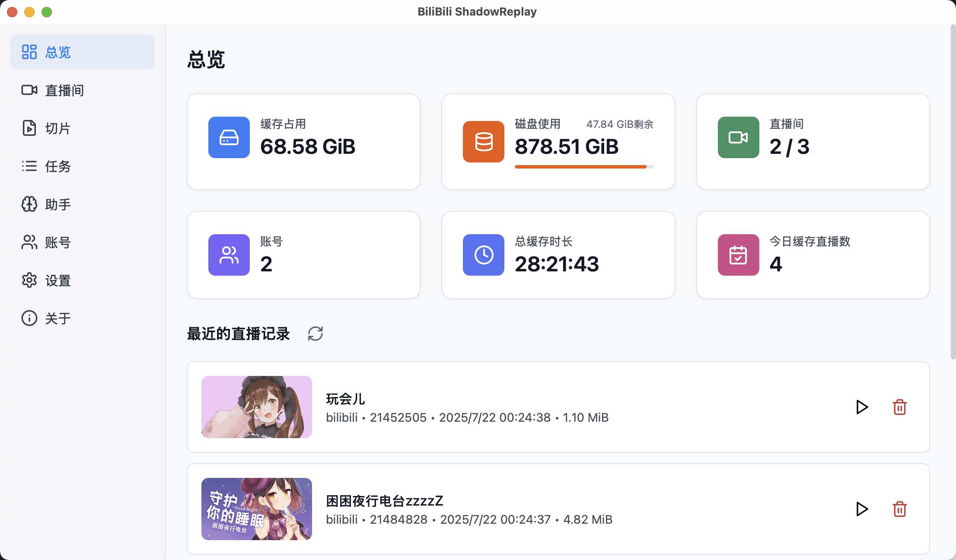Select the 总览 tab in sidebar

(x=57, y=52)
